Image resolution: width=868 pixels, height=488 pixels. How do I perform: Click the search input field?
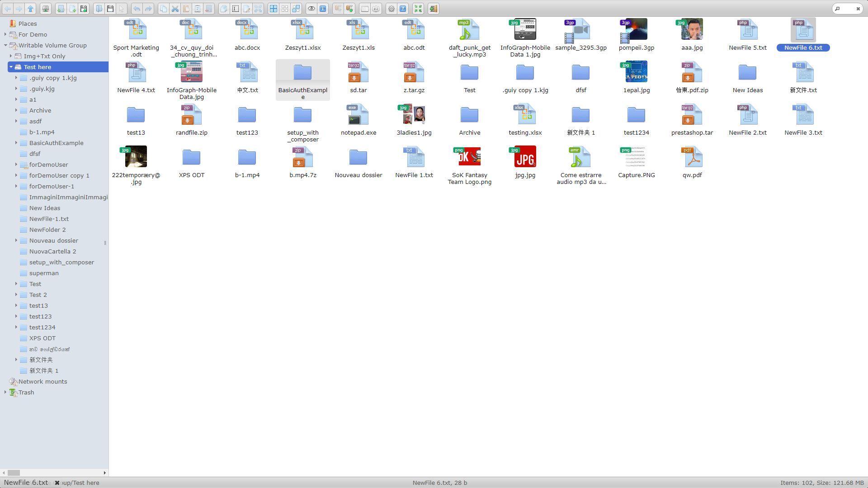(x=848, y=9)
